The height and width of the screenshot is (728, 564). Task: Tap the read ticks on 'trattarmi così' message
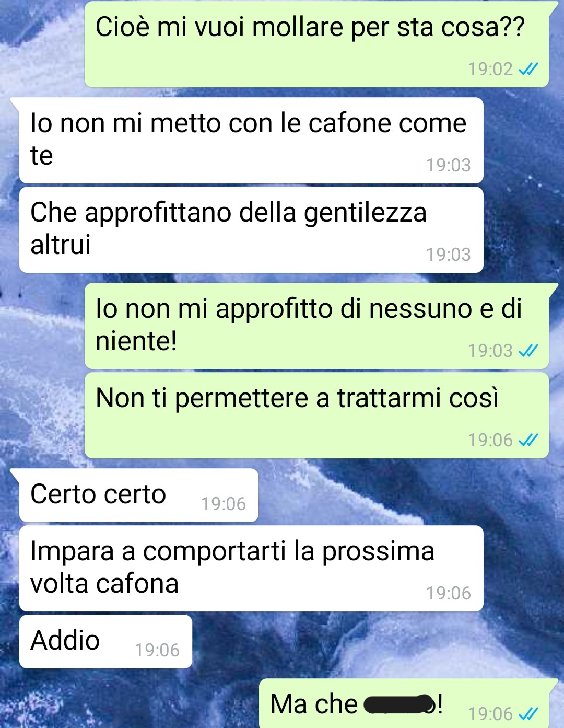(528, 440)
